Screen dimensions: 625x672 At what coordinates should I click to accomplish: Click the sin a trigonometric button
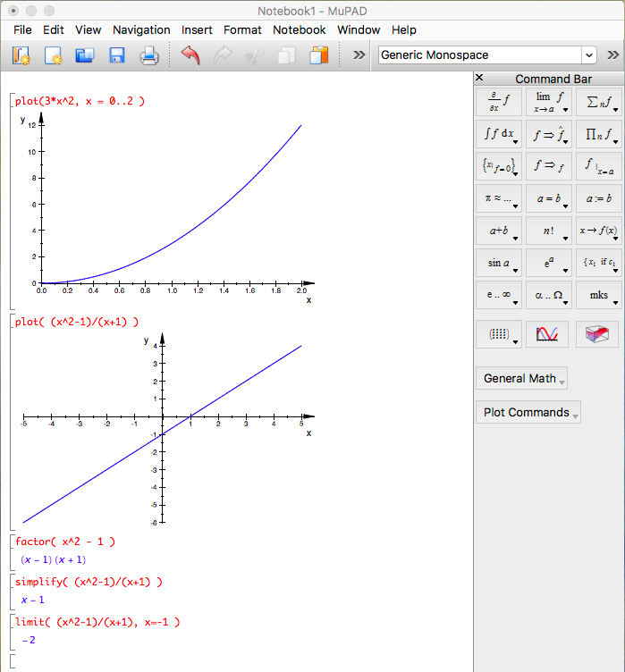tap(498, 263)
